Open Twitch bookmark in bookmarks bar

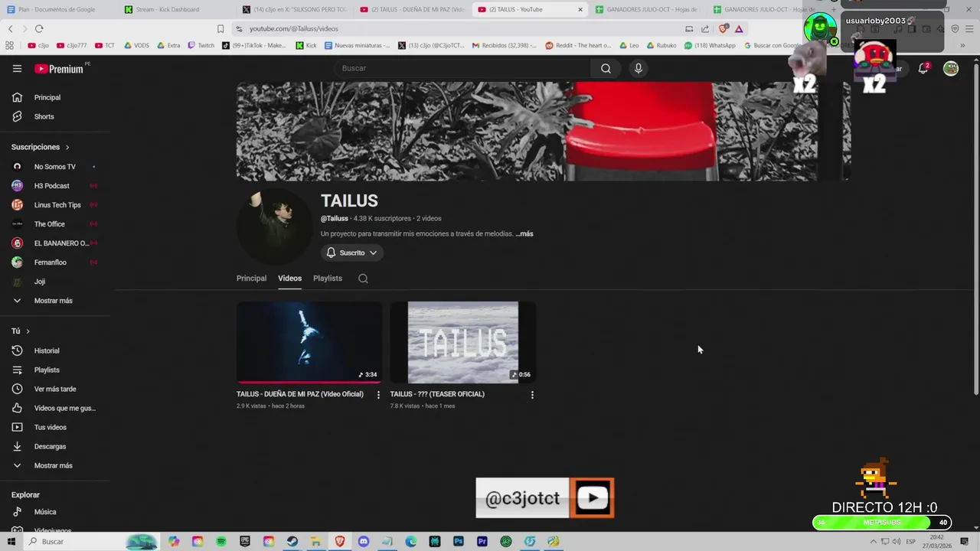pyautogui.click(x=201, y=45)
